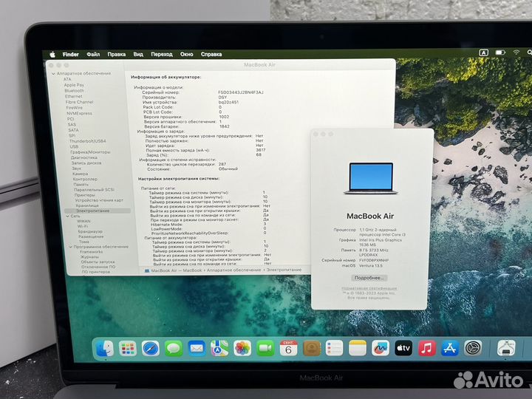Viewport: 532px width, 399px height.
Task: Select ATA in the hardware list
Action: pyautogui.click(x=67, y=79)
